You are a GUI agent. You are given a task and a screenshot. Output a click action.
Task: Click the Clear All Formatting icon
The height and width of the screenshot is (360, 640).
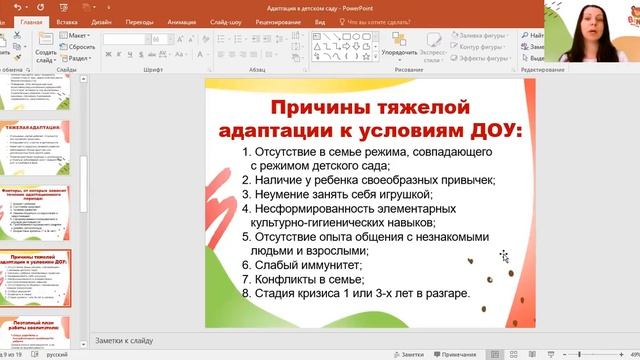point(206,39)
